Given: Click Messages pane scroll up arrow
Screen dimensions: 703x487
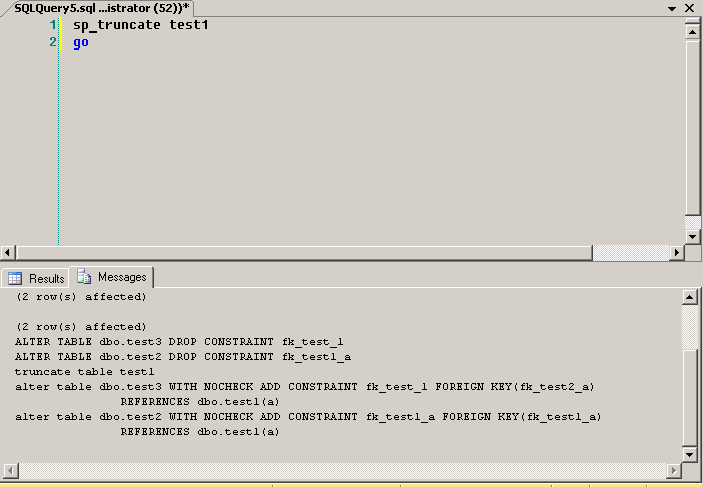Looking at the screenshot, I should [x=689, y=297].
